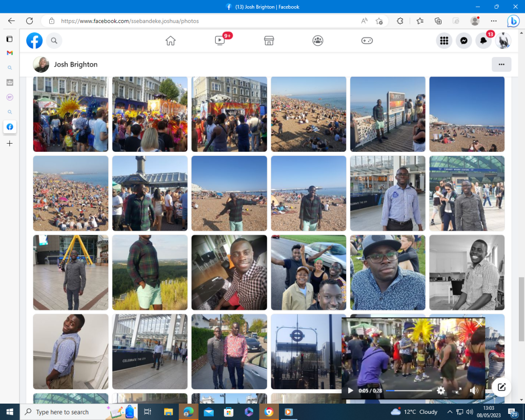The width and height of the screenshot is (525, 420).
Task: Go to Facebook Marketplace icon
Action: (269, 41)
